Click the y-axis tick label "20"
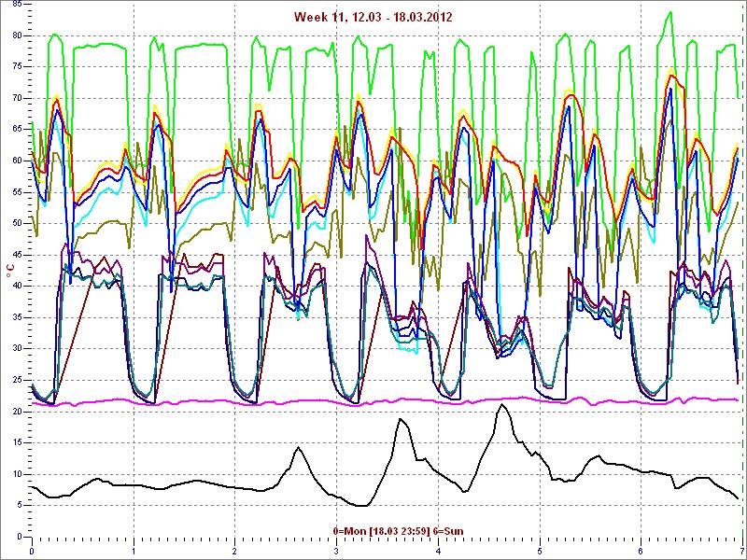747x560 pixels. (17, 411)
